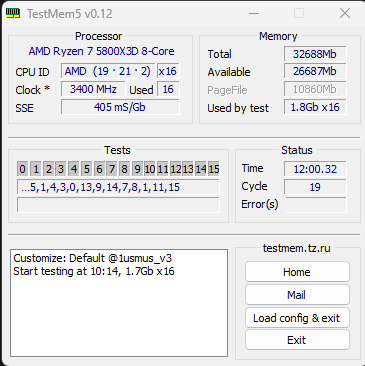Click test box number 8
Viewport: 365px width, 366px height.
(124, 169)
